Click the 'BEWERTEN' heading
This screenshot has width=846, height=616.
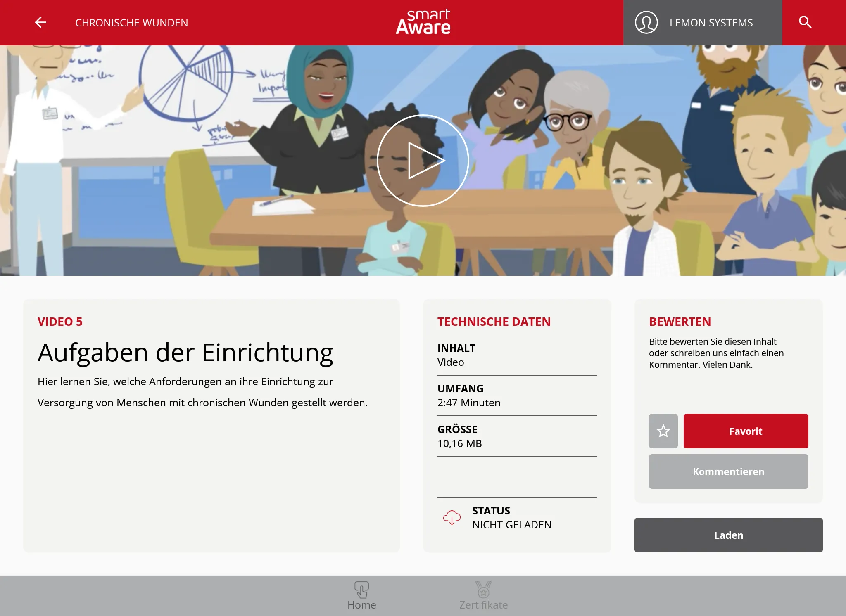pos(680,322)
